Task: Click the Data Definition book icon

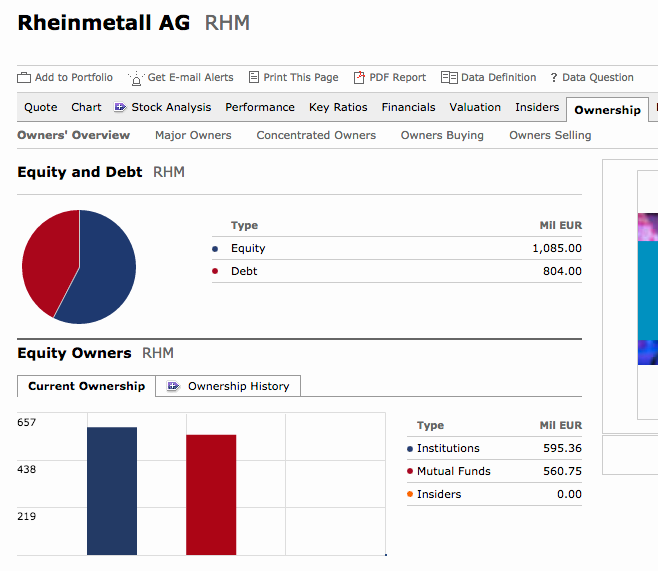Action: point(449,78)
